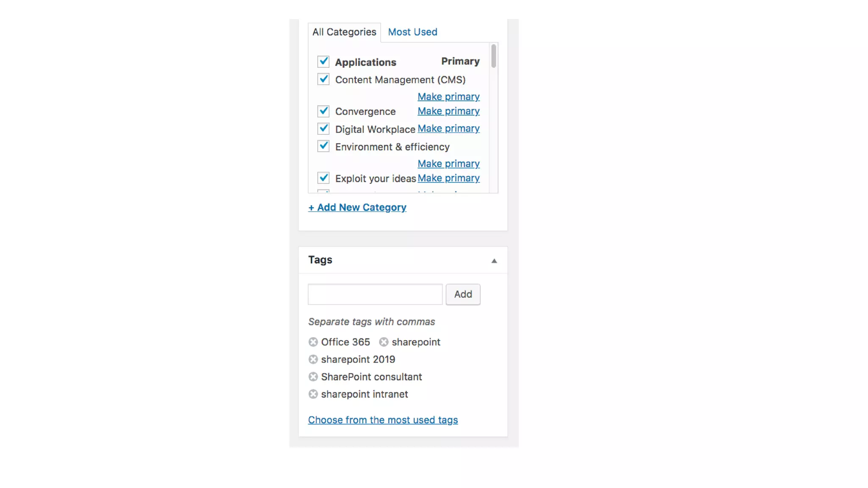Image resolution: width=868 pixels, height=488 pixels.
Task: Make Convergence the primary category
Action: [448, 111]
